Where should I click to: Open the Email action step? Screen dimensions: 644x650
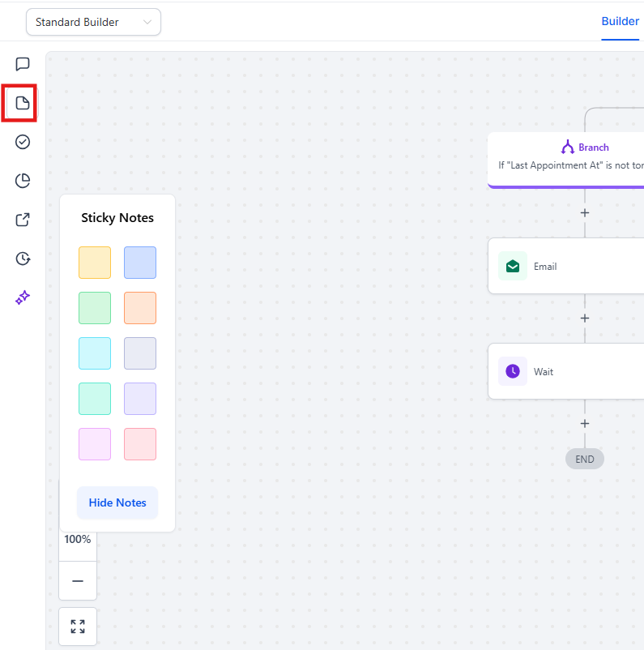tap(567, 266)
